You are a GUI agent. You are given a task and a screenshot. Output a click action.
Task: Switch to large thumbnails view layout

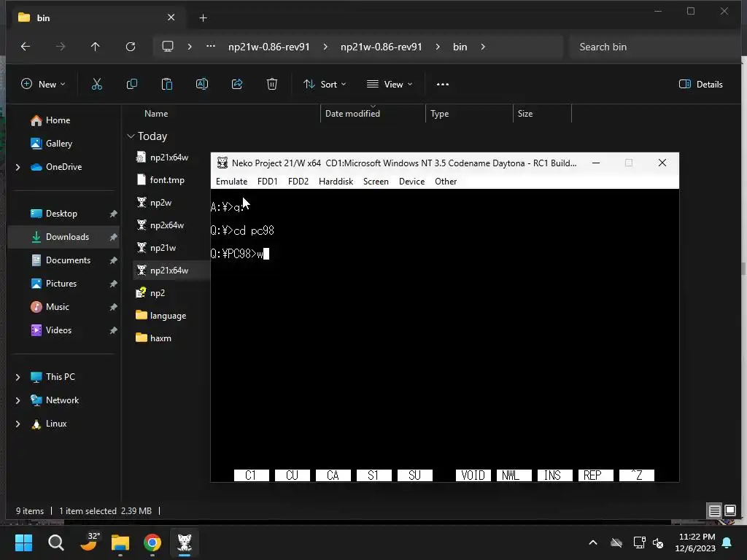coord(730,511)
